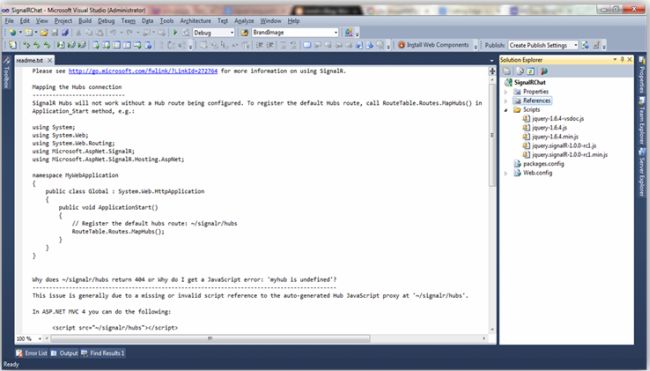Click the editor vertical scrollbar down arrow

[x=492, y=330]
